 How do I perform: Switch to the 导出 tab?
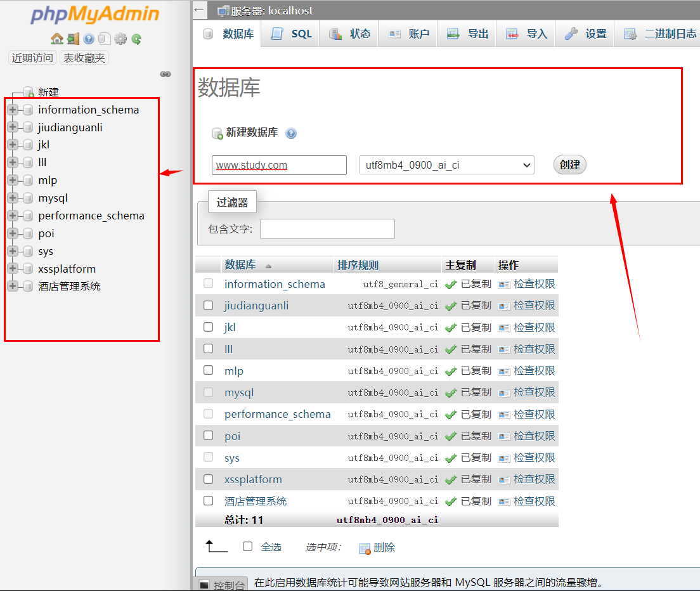467,34
